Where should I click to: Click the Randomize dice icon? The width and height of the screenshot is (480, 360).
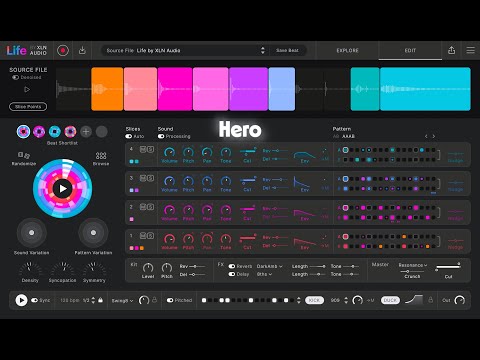(24, 155)
